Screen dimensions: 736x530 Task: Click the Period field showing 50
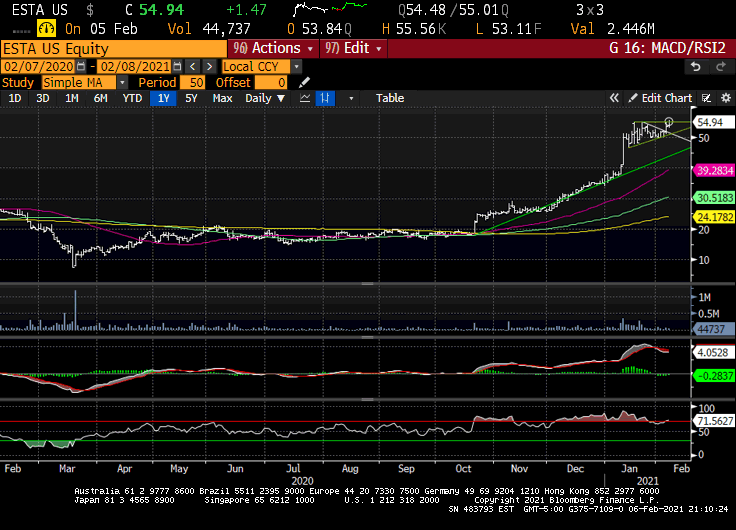click(192, 83)
